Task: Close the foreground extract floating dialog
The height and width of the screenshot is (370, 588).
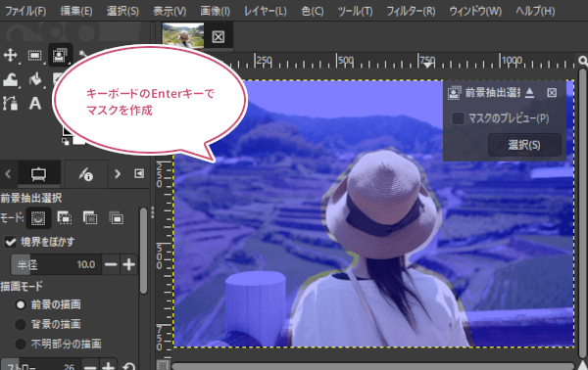Action: 552,92
